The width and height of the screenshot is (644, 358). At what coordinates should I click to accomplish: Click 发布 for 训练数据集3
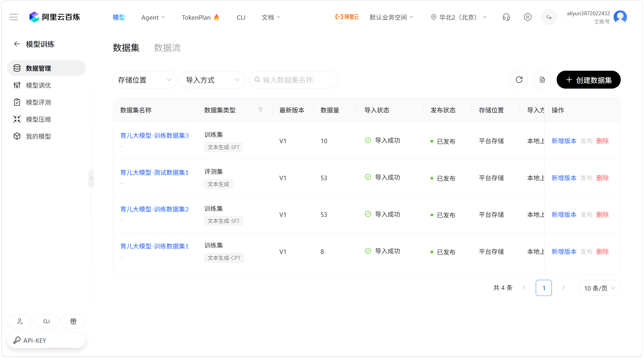[x=586, y=141]
